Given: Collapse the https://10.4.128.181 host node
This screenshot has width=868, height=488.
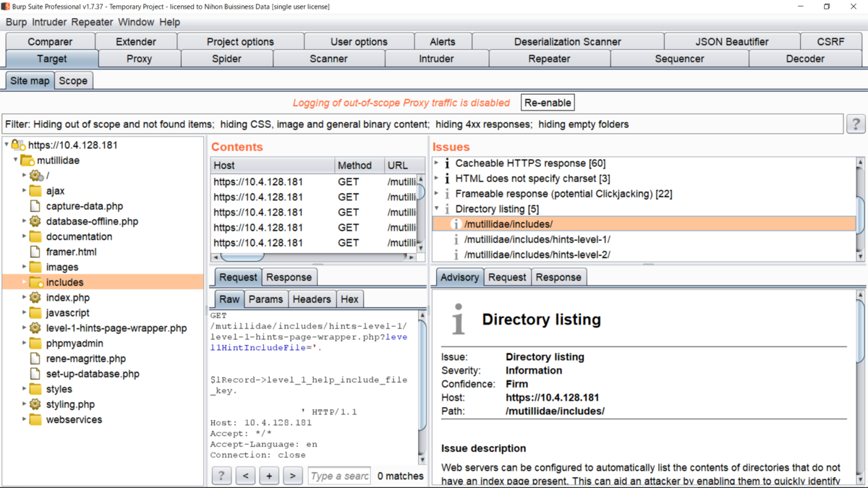Looking at the screenshot, I should coord(7,145).
